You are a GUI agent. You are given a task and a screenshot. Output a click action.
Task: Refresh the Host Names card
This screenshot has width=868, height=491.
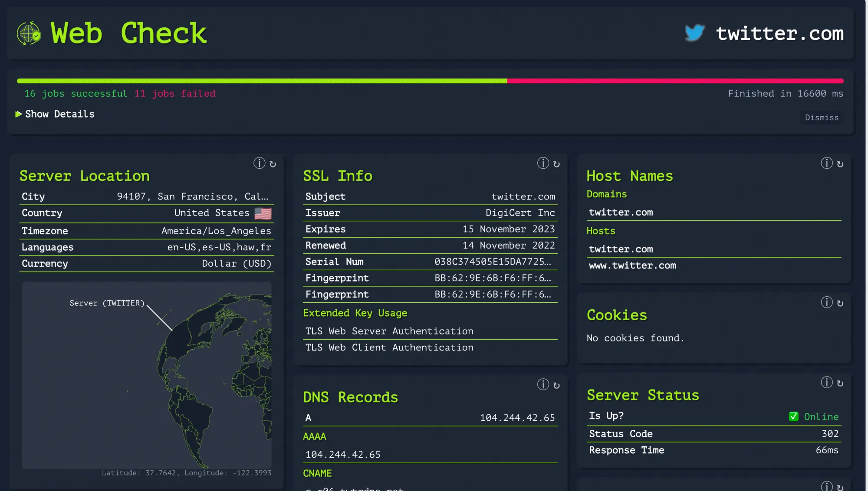click(840, 164)
